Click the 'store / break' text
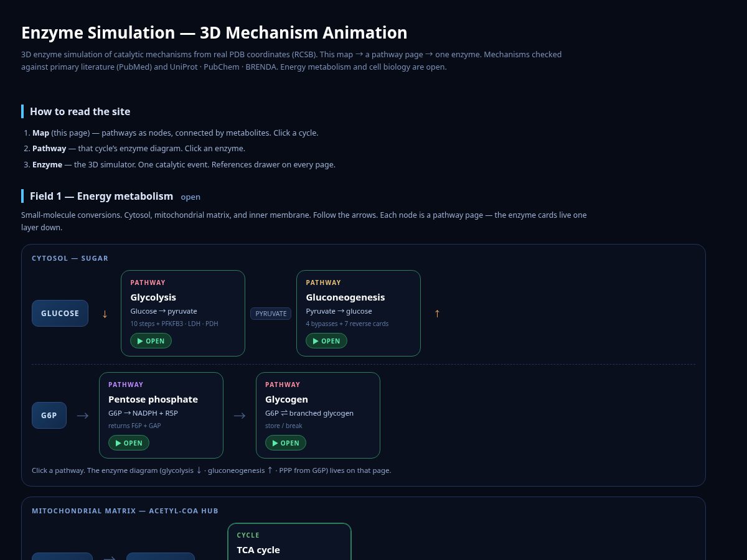The height and width of the screenshot is (560, 747). [x=283, y=426]
